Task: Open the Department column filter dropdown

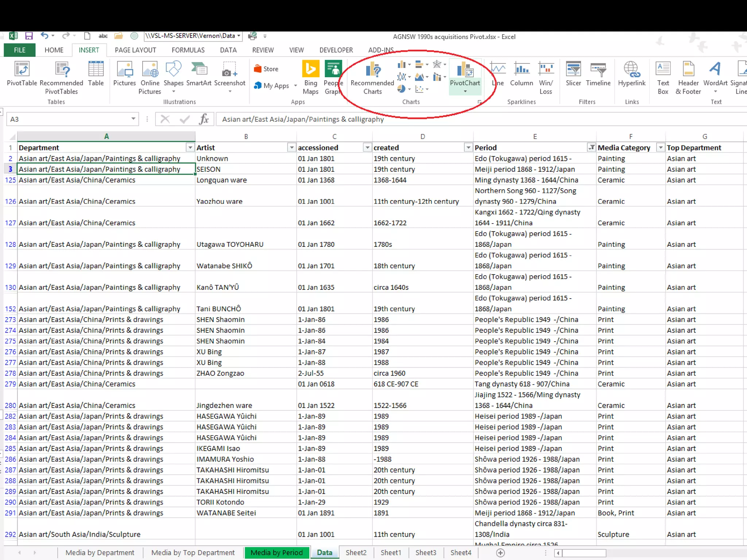Action: coord(190,147)
